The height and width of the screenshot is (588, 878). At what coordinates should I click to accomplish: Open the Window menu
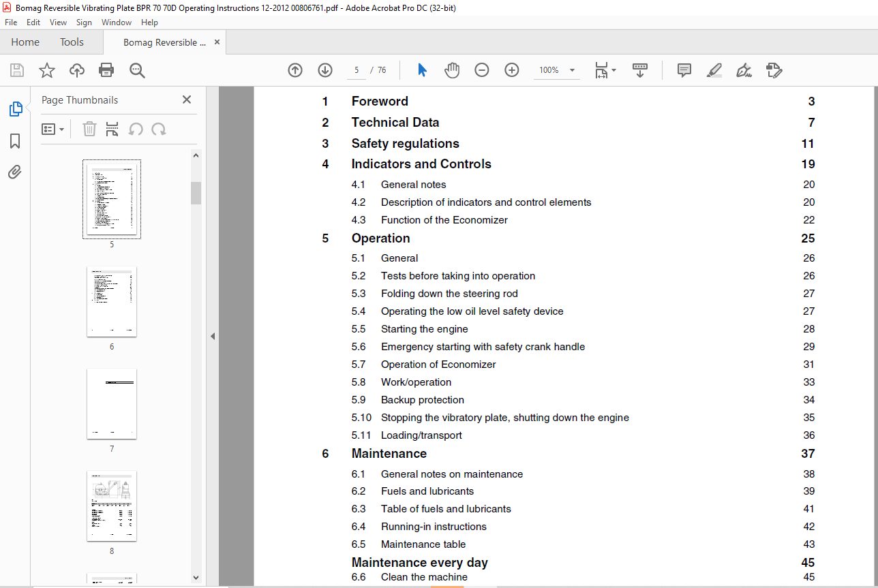[x=117, y=22]
